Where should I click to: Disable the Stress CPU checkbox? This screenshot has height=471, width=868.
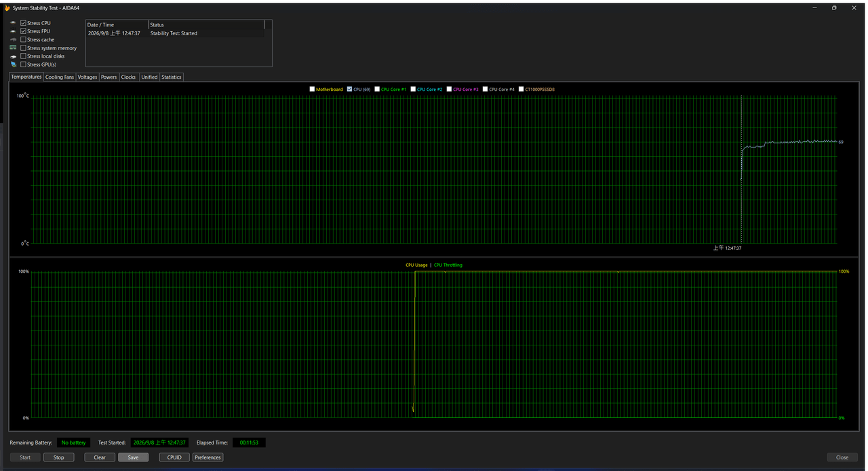[x=23, y=23]
